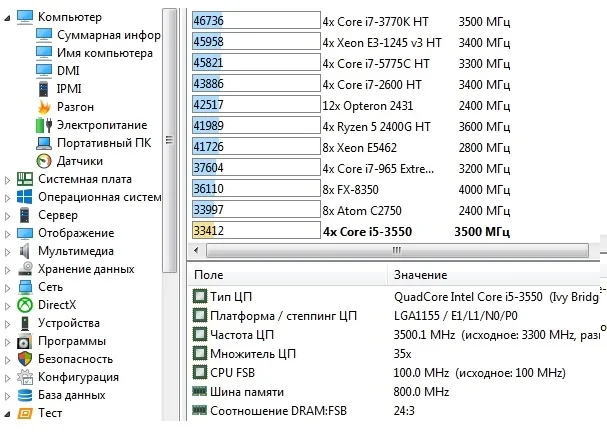Screen dimensions: 607x433
Task: Expand the Мультимедиа tree node
Action: click(x=7, y=252)
